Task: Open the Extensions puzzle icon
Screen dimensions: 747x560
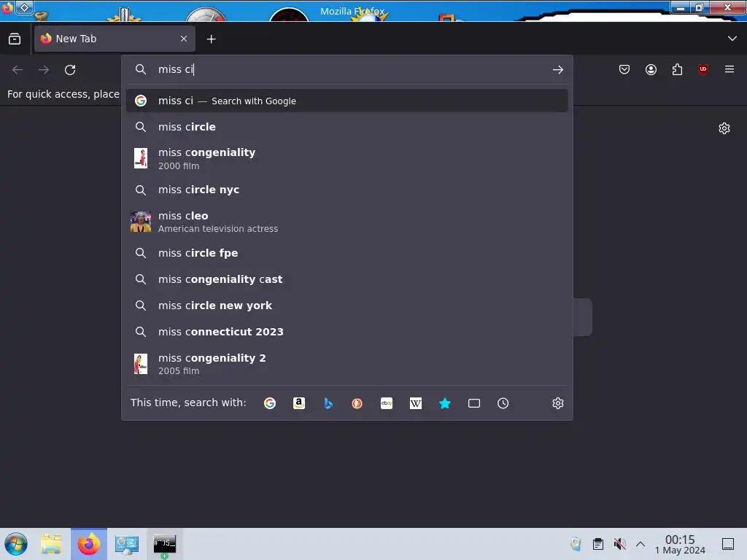Action: (x=677, y=69)
